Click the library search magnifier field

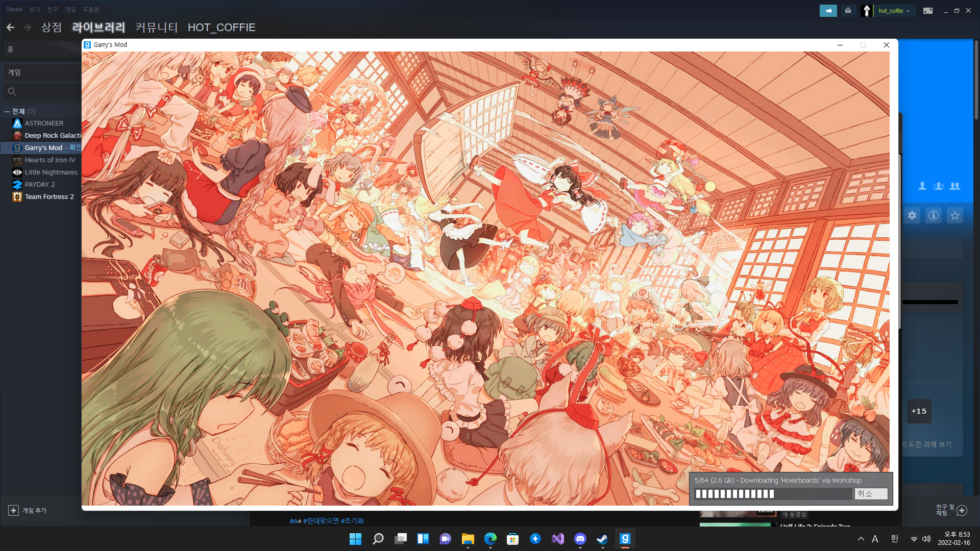coord(42,92)
